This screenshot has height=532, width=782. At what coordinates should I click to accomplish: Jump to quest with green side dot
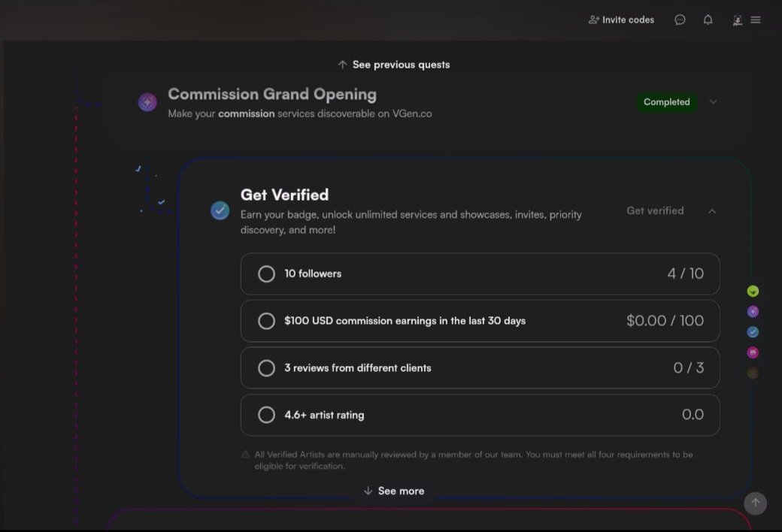click(753, 292)
